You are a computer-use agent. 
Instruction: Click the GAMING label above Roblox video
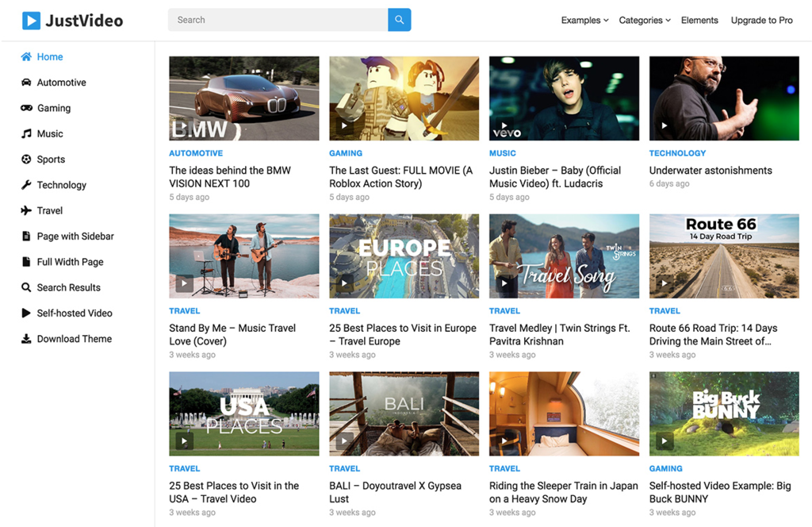pyautogui.click(x=346, y=152)
